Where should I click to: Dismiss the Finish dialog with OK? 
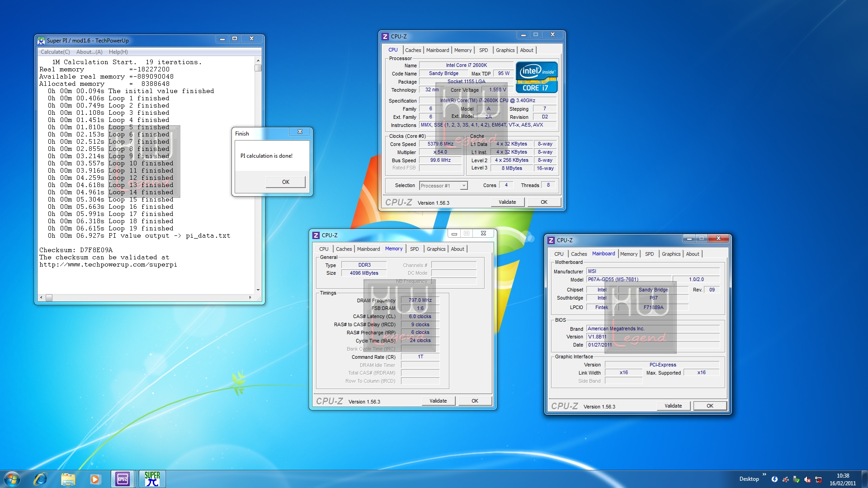point(286,182)
